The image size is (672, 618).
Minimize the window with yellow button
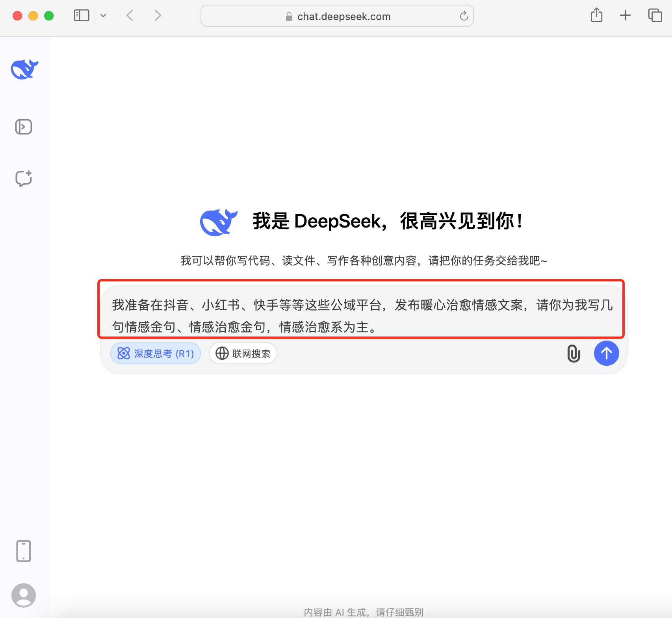[x=33, y=16]
